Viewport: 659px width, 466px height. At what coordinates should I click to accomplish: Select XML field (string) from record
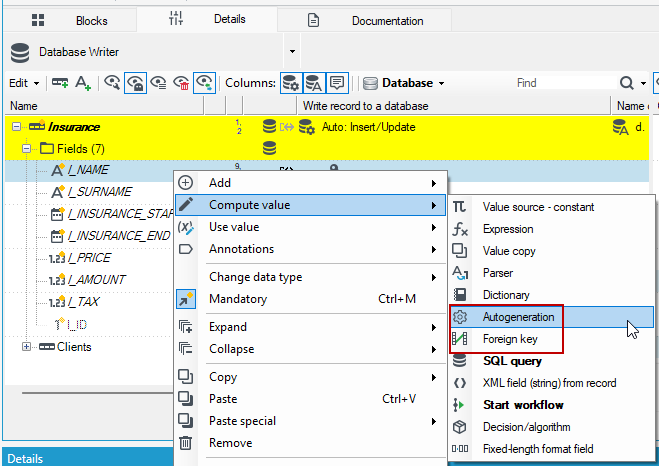(x=552, y=383)
